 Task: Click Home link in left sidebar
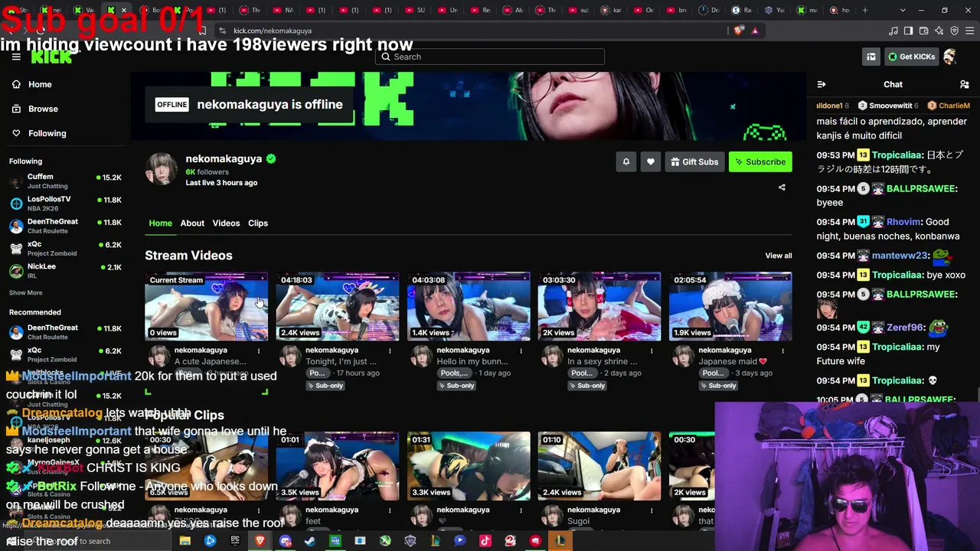40,84
